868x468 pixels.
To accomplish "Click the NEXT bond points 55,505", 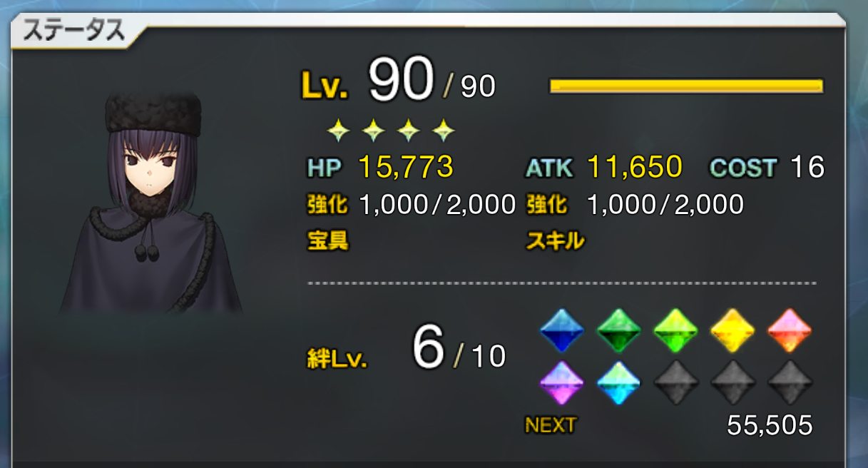I will click(770, 425).
